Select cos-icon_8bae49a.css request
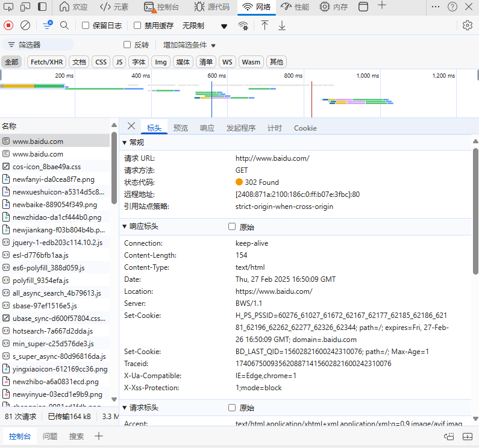479x448 pixels. (x=55, y=167)
